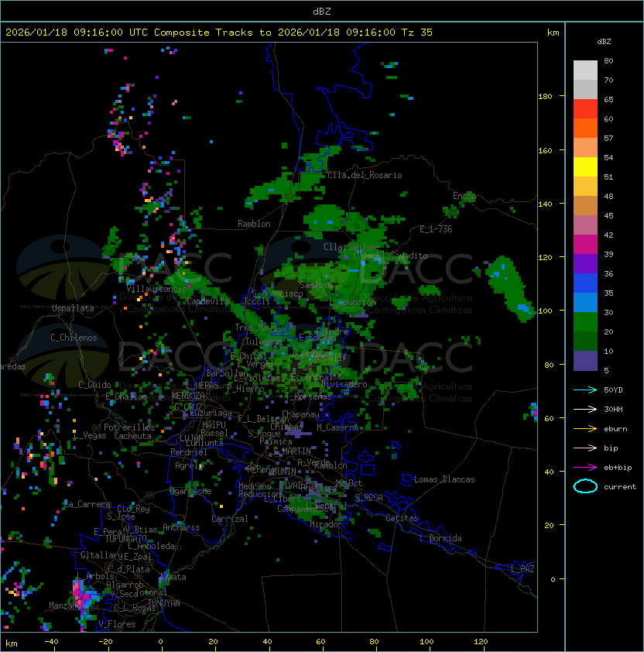This screenshot has width=644, height=652.
Task: Select the yellow eburn arrow symbol
Action: pos(585,428)
